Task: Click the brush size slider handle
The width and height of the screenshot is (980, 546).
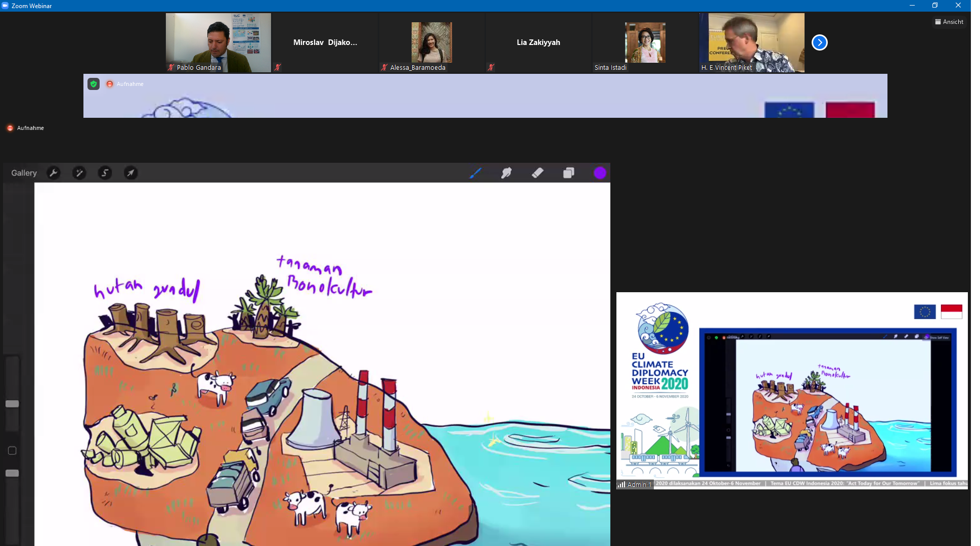Action: pos(12,404)
